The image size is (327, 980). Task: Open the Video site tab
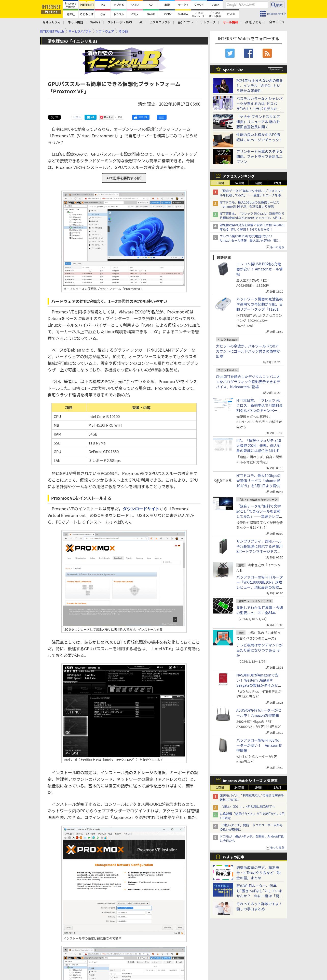pos(215,5)
